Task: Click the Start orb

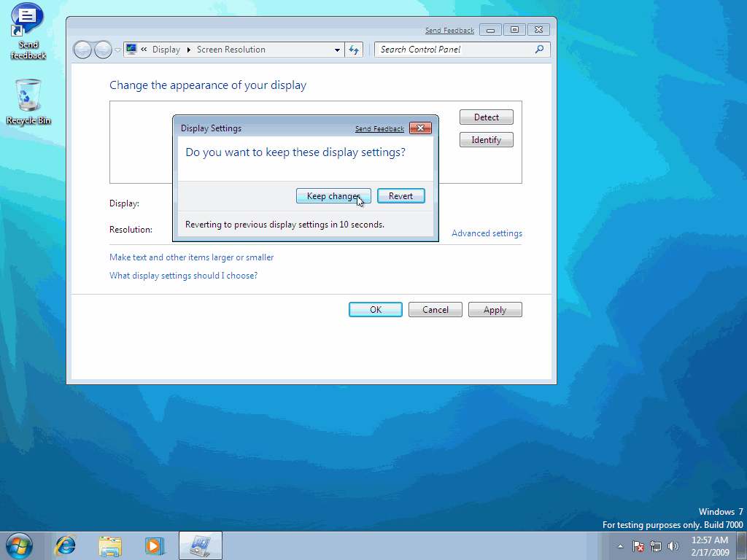Action: (x=18, y=545)
